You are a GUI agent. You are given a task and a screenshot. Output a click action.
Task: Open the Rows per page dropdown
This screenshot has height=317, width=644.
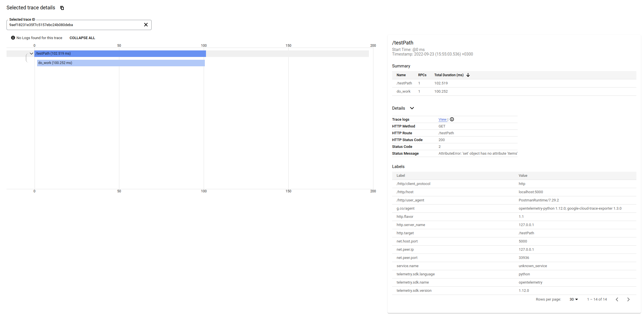tap(573, 299)
